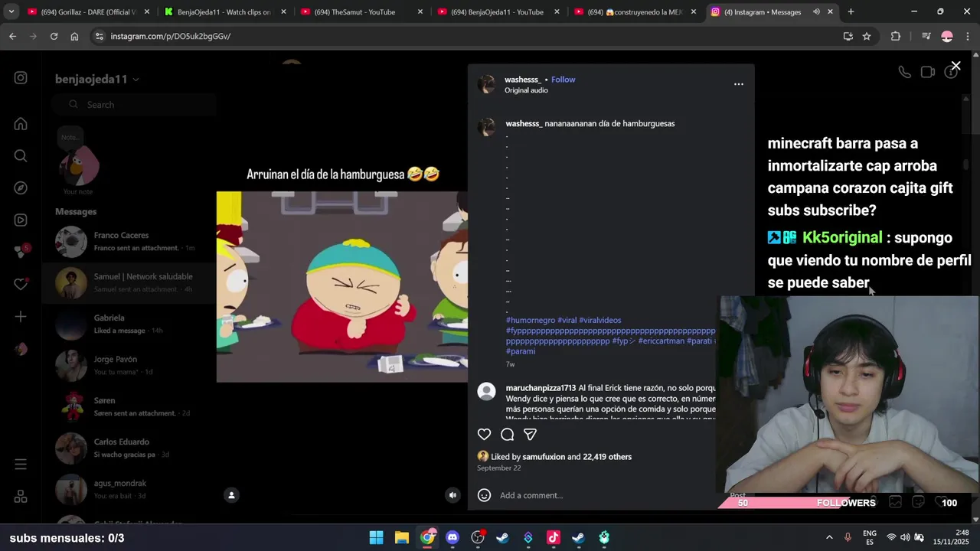Open Chrome extensions puzzle icon

[x=896, y=36]
